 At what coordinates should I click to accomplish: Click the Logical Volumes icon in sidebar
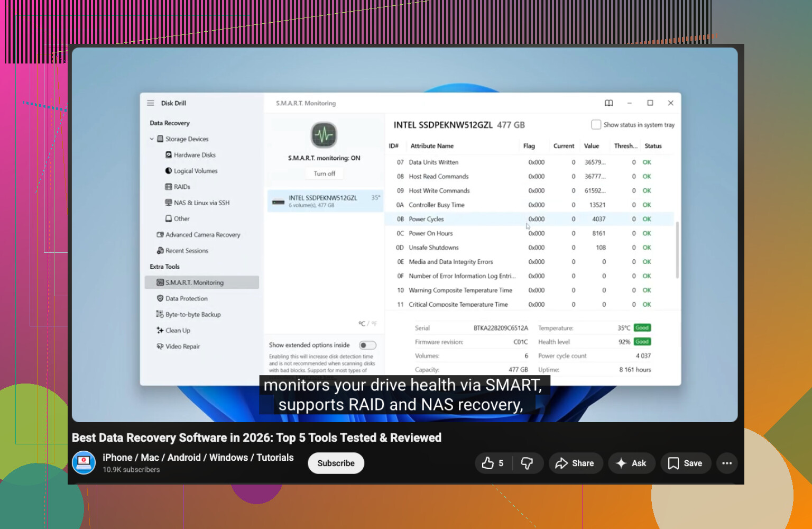pos(169,171)
